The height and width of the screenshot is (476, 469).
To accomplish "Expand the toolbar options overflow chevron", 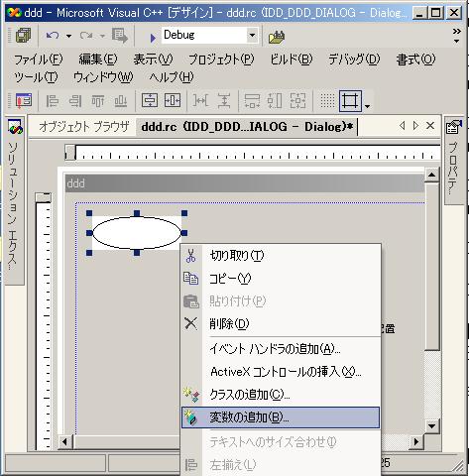I will click(x=457, y=35).
